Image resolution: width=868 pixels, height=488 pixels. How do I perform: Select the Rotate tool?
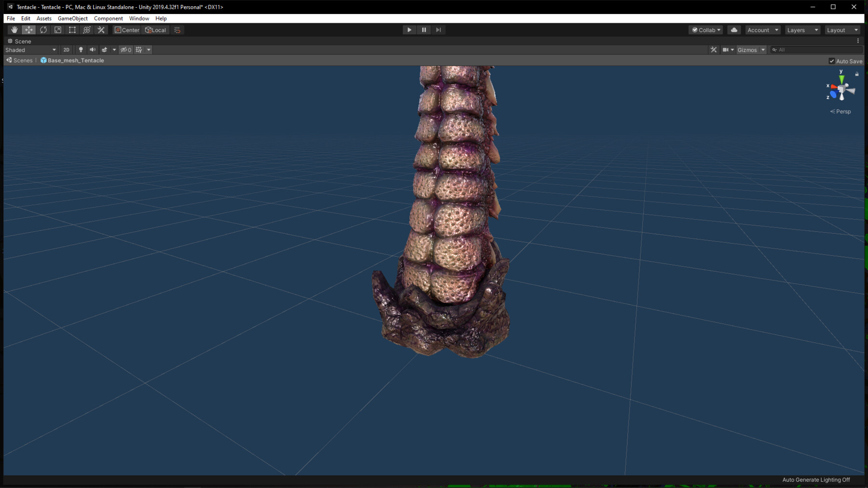point(43,29)
